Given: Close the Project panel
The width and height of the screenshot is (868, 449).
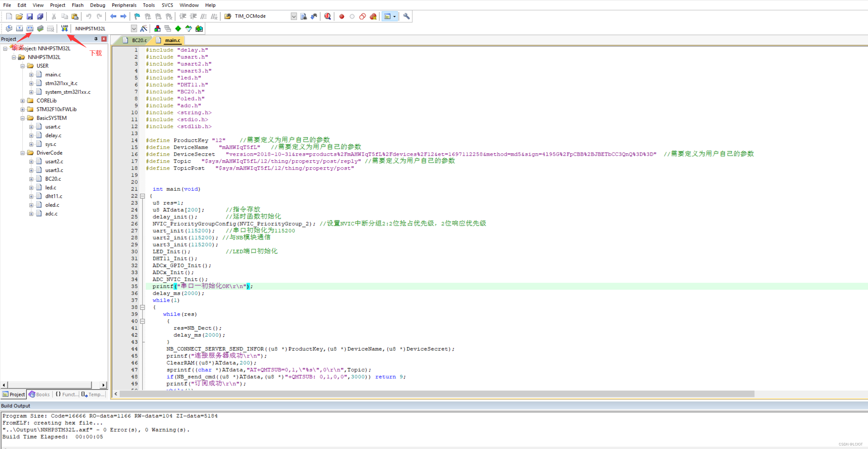Looking at the screenshot, I should (104, 39).
